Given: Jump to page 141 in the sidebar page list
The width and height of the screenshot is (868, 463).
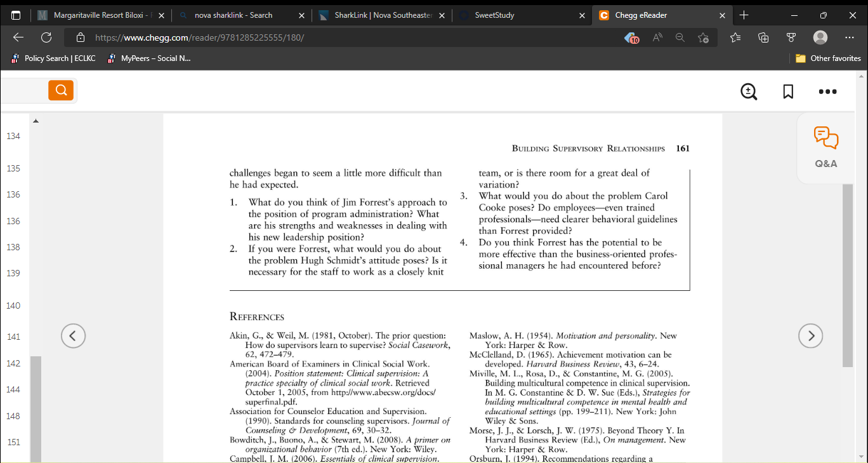Looking at the screenshot, I should click(x=14, y=337).
